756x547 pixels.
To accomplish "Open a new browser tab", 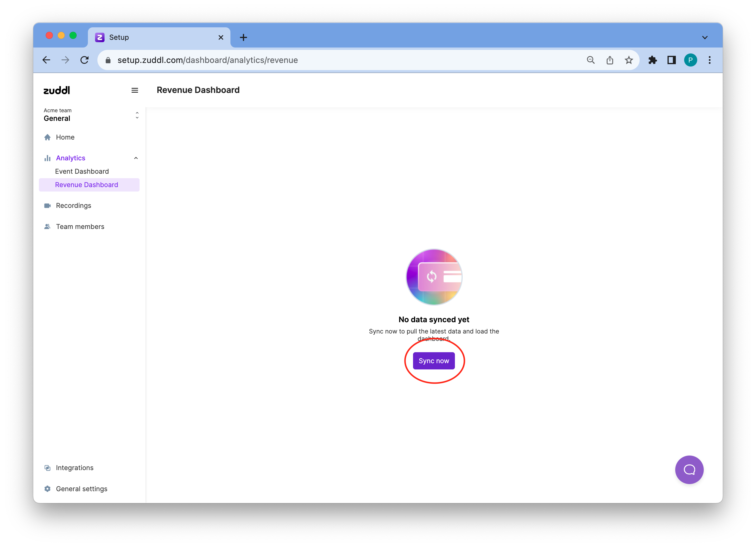I will point(243,37).
